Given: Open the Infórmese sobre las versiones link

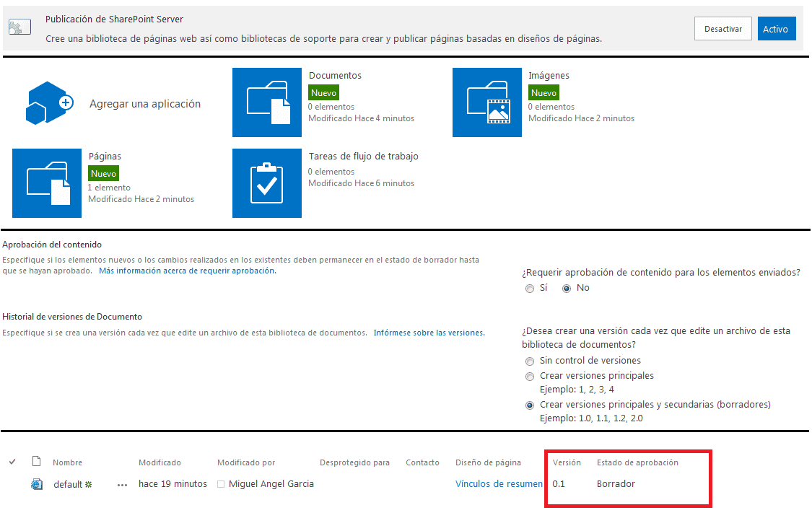Looking at the screenshot, I should (429, 333).
